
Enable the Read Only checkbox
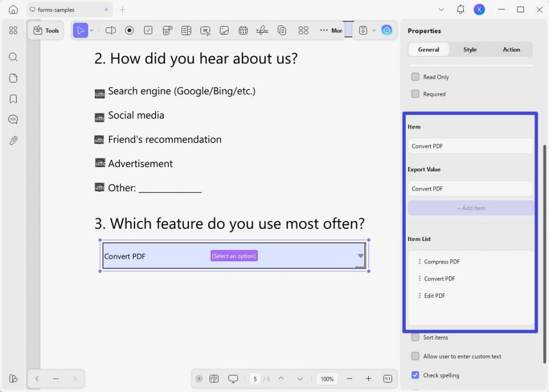[416, 77]
